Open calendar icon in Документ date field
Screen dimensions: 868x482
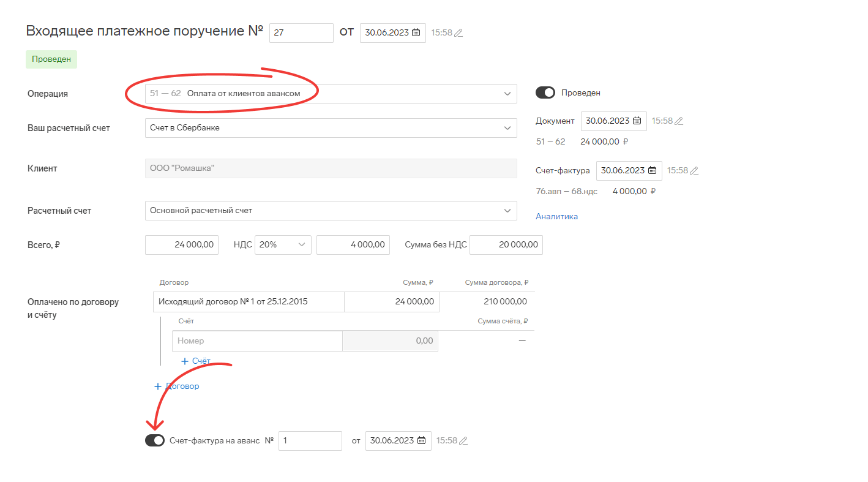637,121
